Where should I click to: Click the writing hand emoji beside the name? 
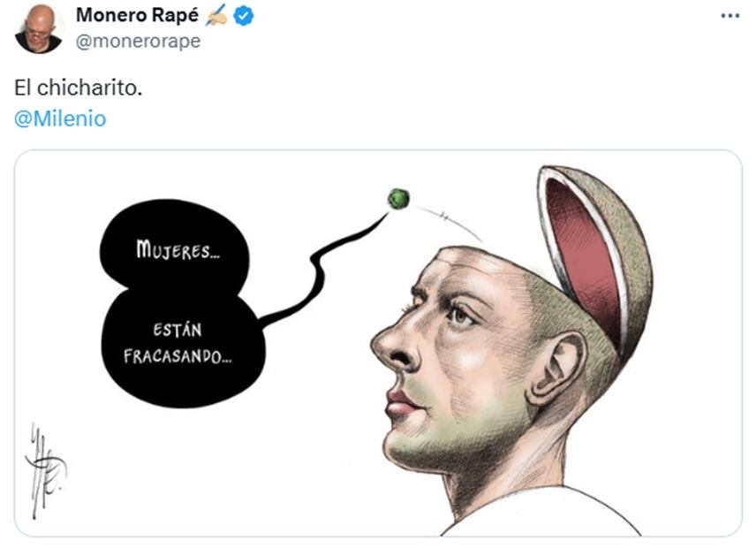[216, 16]
